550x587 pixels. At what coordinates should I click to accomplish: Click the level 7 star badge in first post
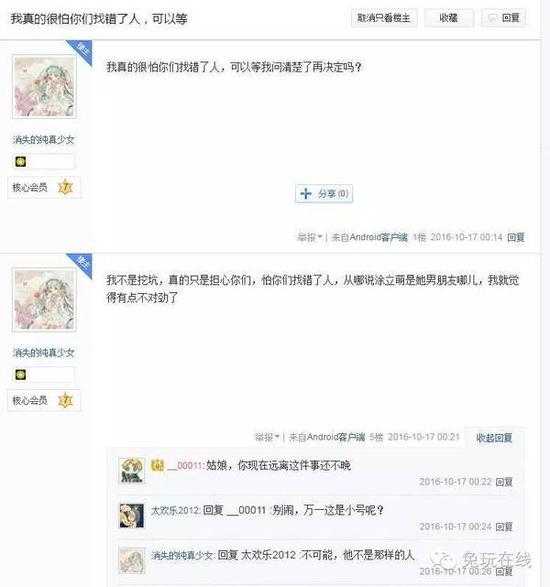point(65,187)
